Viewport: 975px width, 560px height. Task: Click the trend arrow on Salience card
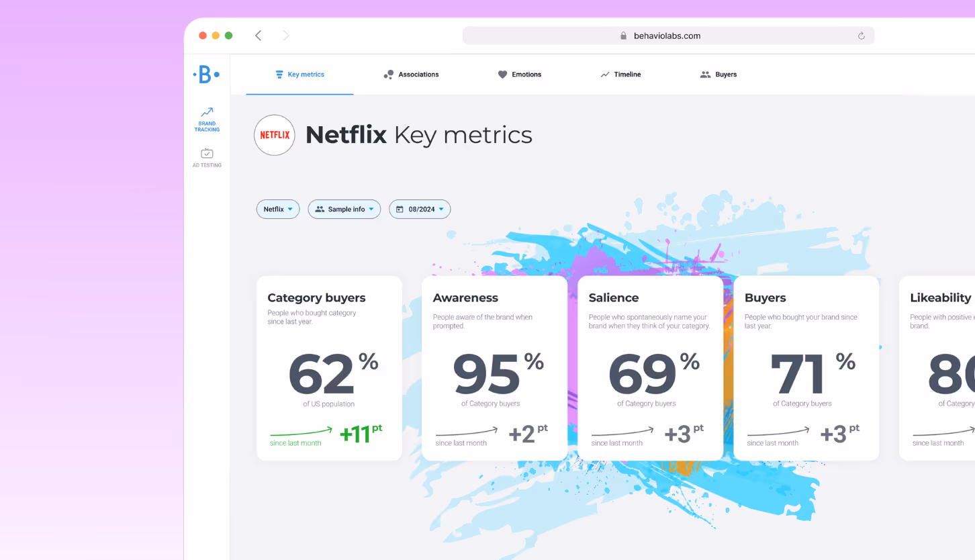[x=622, y=432]
